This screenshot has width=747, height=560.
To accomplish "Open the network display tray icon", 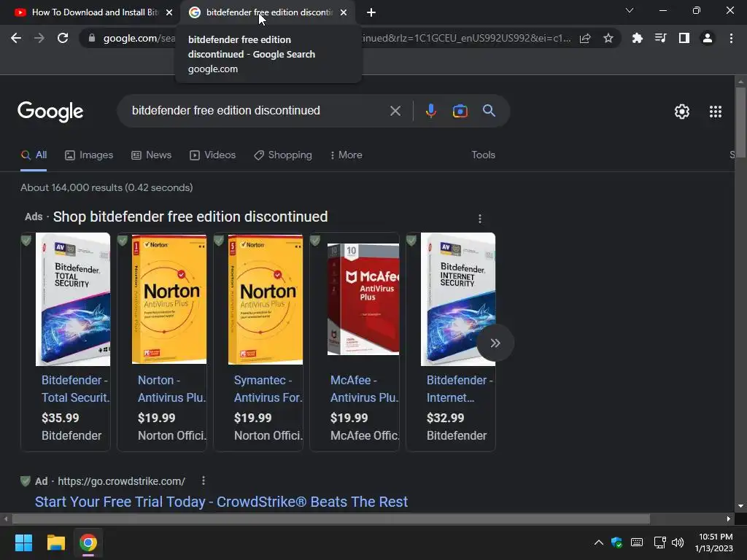I will click(659, 542).
